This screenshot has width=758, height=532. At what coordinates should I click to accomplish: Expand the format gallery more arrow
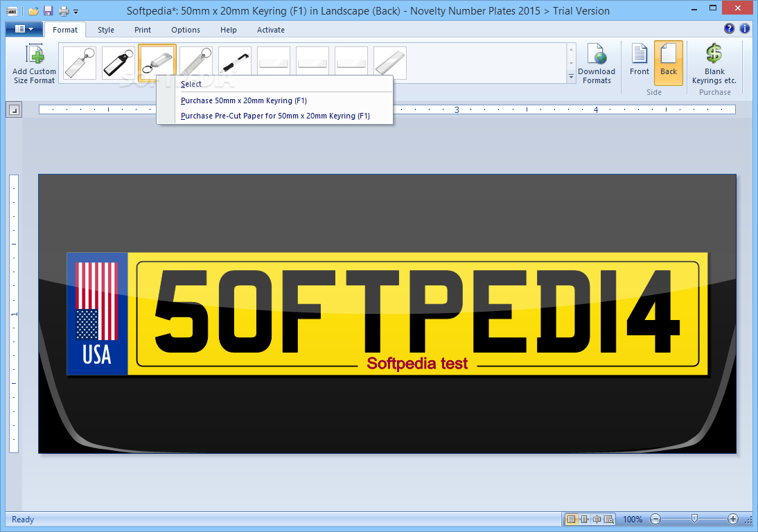[572, 77]
